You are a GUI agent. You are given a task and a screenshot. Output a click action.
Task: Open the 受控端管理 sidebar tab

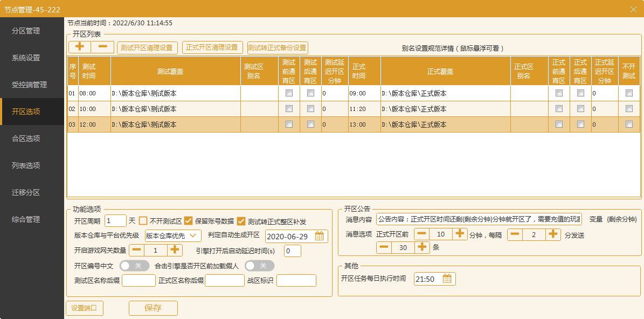tap(29, 85)
